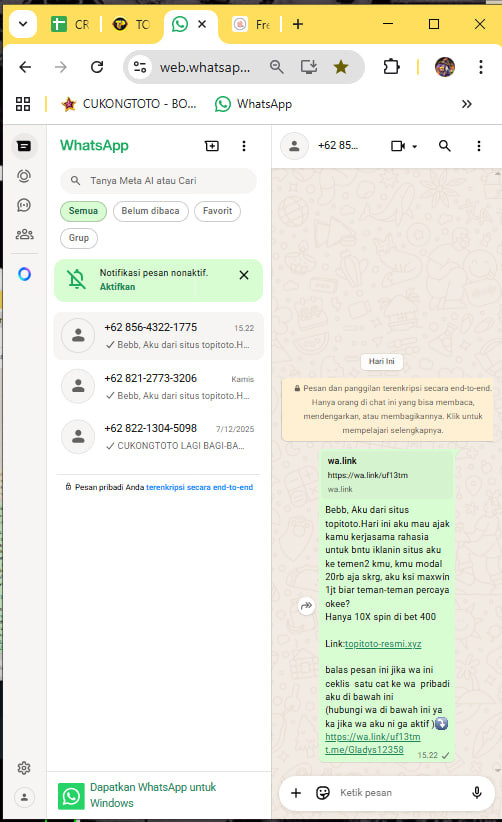Screen dimensions: 502x822
Task: Forward the message using arrow icon
Action: 306,605
